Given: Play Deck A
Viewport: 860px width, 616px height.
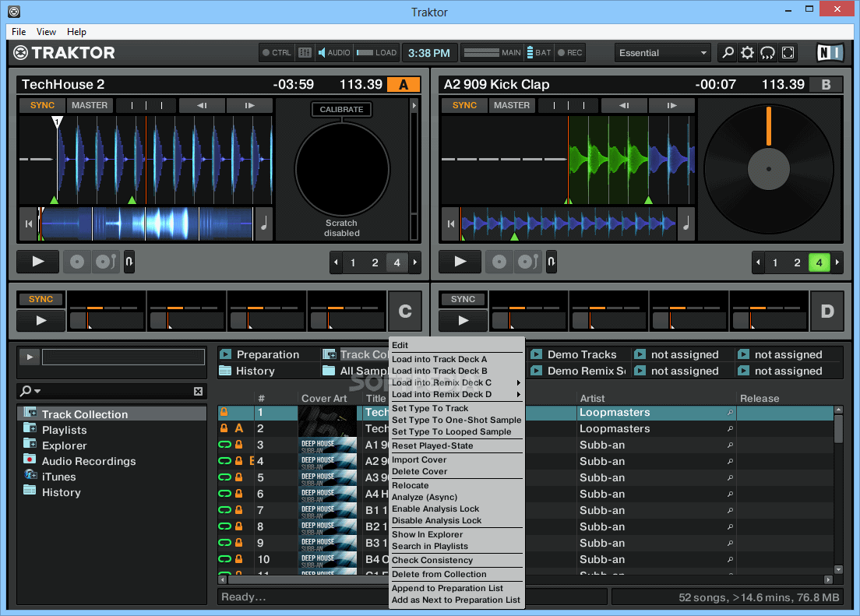Looking at the screenshot, I should (x=38, y=262).
